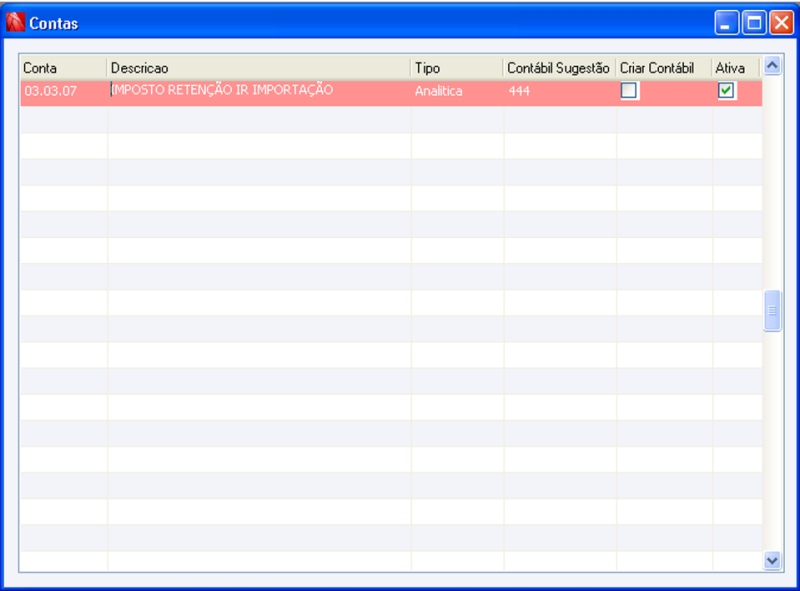Click the Contábil Sugestão value 444
Viewport: 800px width, 591px height.
(x=520, y=90)
